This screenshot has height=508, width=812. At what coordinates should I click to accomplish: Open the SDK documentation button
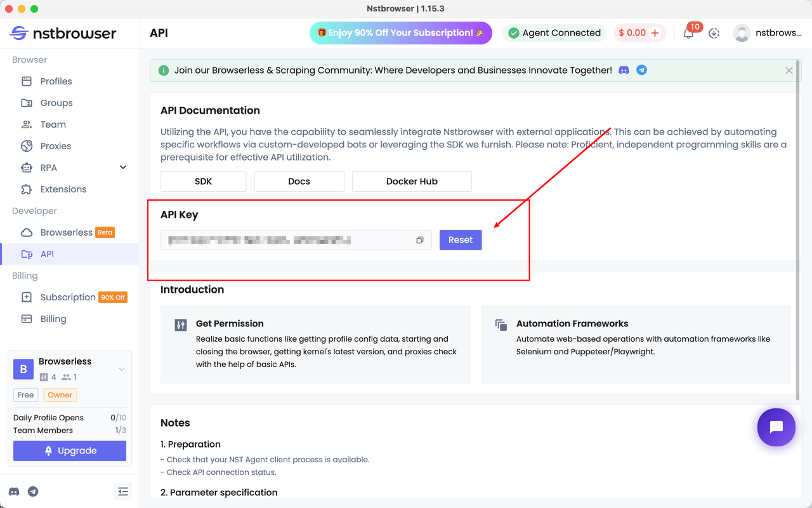(x=204, y=182)
